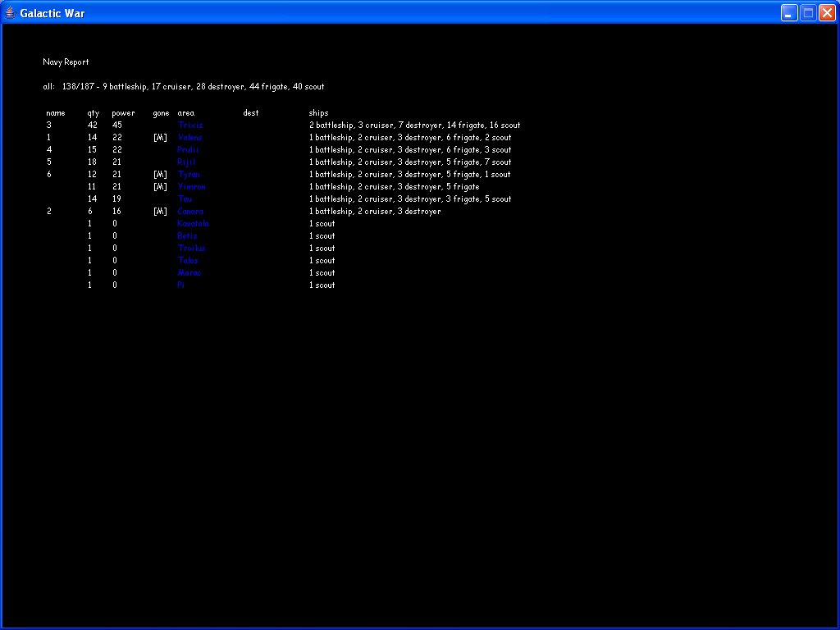Go to the Troilus area
The width and height of the screenshot is (840, 630).
click(x=191, y=249)
